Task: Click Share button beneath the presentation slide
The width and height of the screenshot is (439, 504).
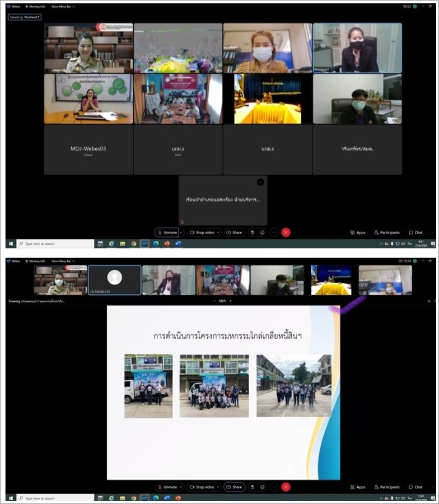Action: pyautogui.click(x=234, y=487)
